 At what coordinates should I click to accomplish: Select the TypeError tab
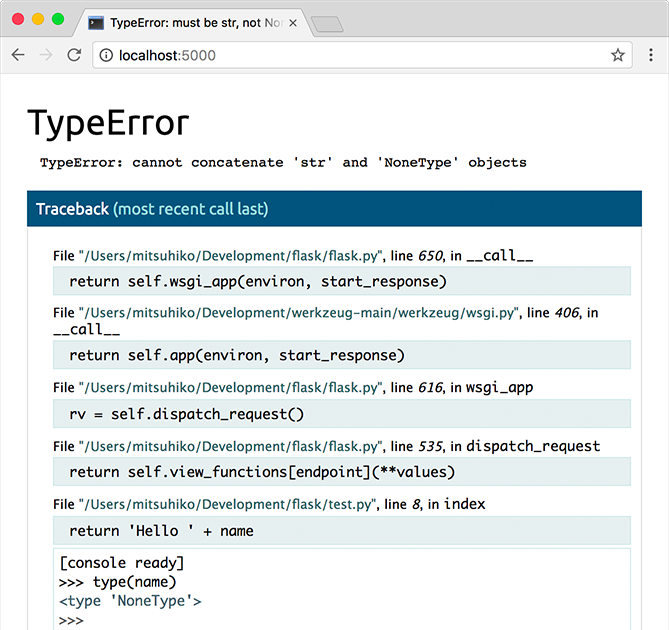point(190,21)
